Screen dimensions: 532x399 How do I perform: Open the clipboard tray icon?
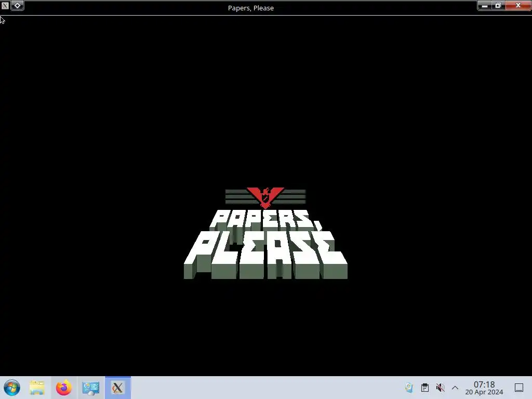click(x=425, y=388)
